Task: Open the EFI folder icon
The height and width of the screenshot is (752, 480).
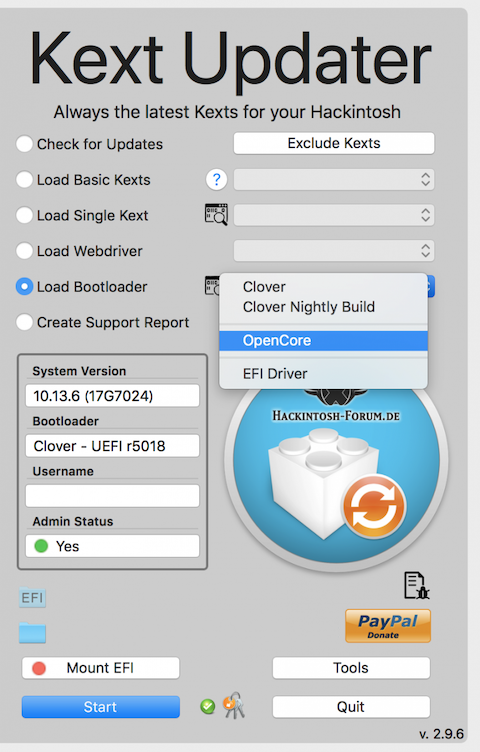Action: click(x=32, y=598)
